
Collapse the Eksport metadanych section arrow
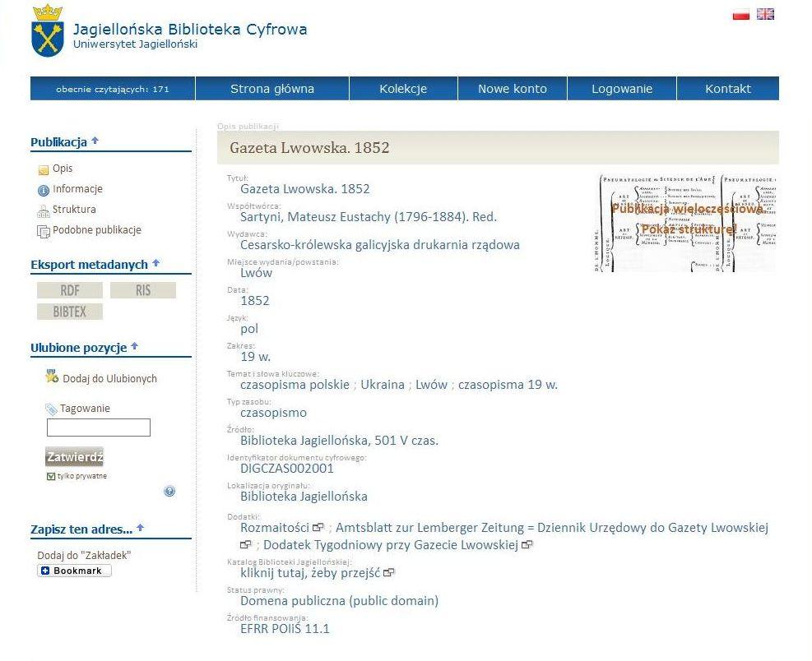pyautogui.click(x=155, y=263)
